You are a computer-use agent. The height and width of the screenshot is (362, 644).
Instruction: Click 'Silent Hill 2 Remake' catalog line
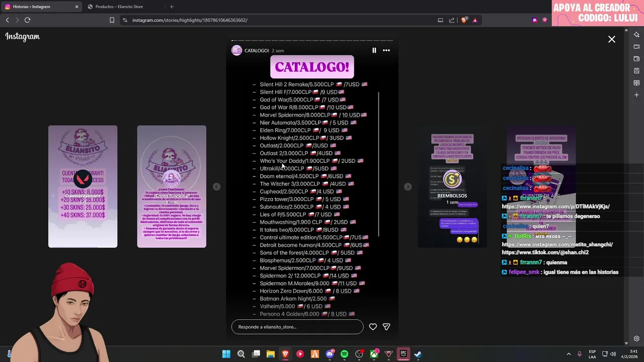313,84
